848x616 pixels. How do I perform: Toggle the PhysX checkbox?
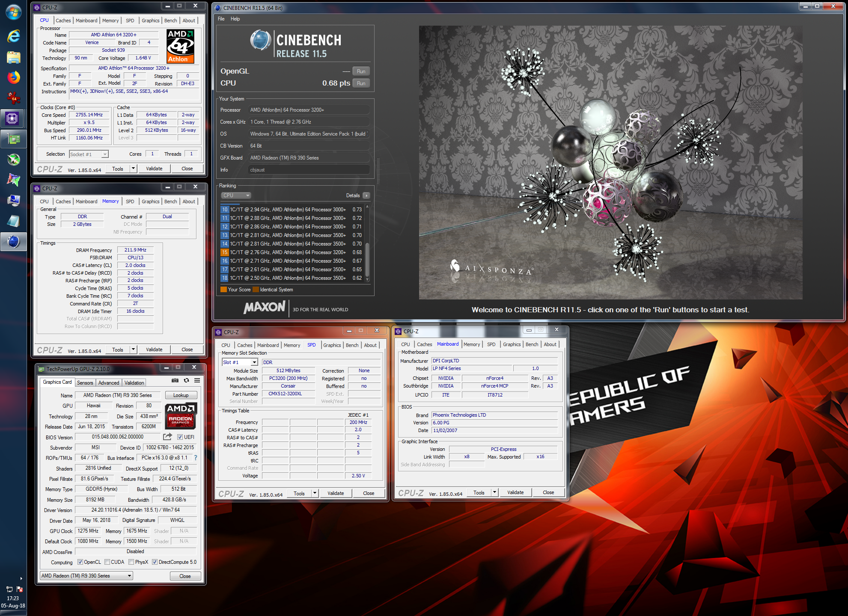pyautogui.click(x=131, y=562)
